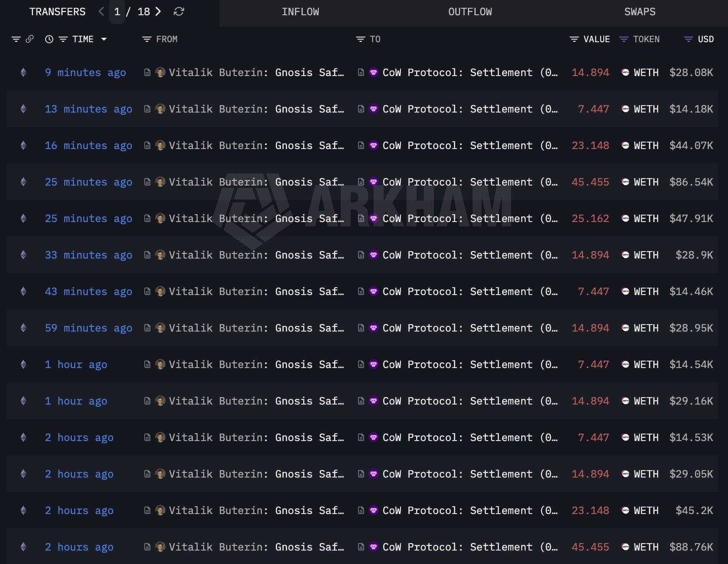Screen dimensions: 728x564
Task: Click the left chevron to page back
Action: click(x=101, y=12)
